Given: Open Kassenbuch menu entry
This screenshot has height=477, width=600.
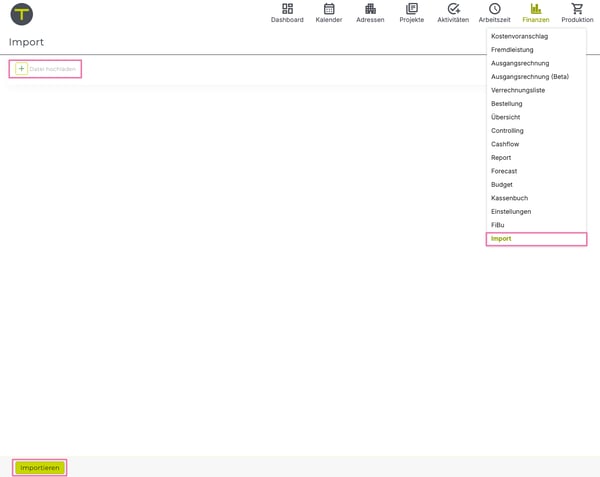Looking at the screenshot, I should point(509,198).
